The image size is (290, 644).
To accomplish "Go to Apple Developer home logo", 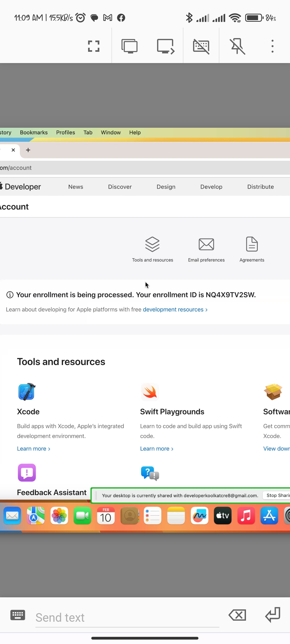I will click(x=20, y=187).
